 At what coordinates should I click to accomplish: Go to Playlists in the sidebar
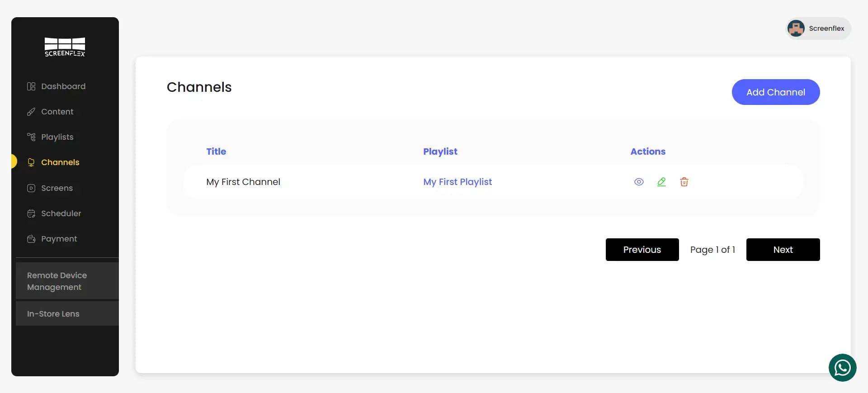pos(57,137)
